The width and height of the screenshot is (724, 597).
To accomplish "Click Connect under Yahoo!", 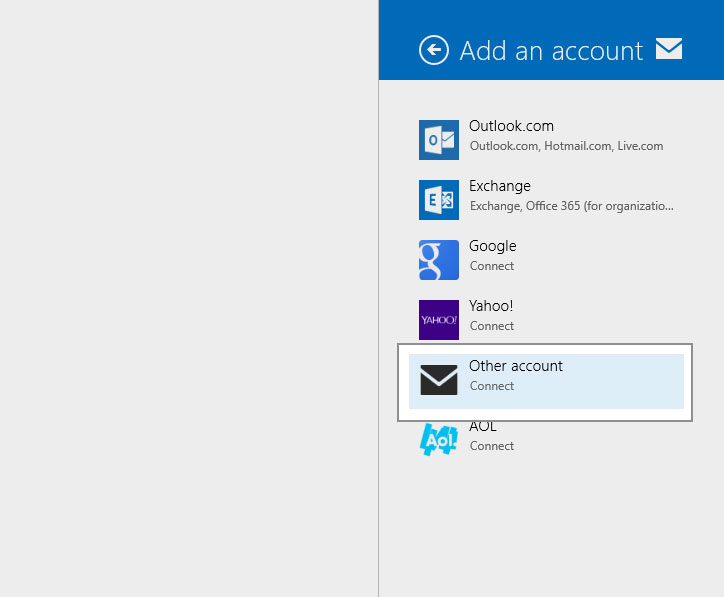I will pyautogui.click(x=492, y=326).
